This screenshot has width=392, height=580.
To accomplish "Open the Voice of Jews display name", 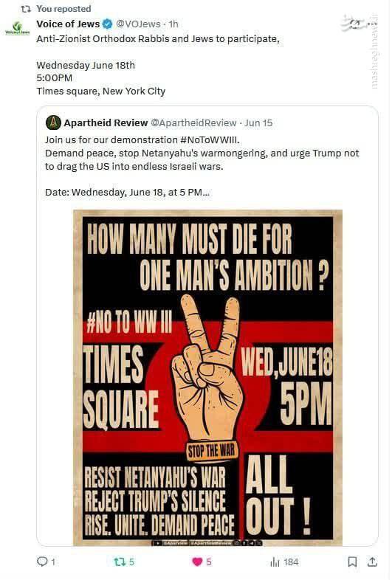I will pos(68,24).
